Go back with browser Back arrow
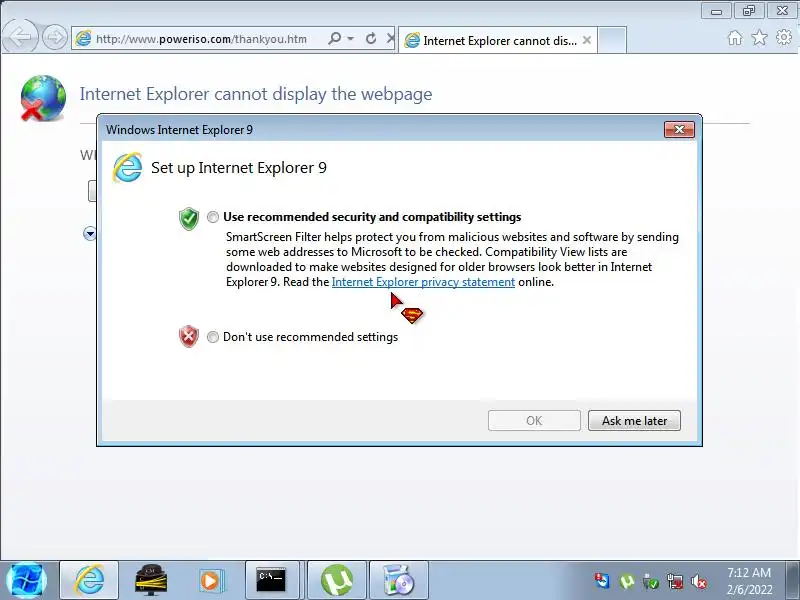 [20, 36]
